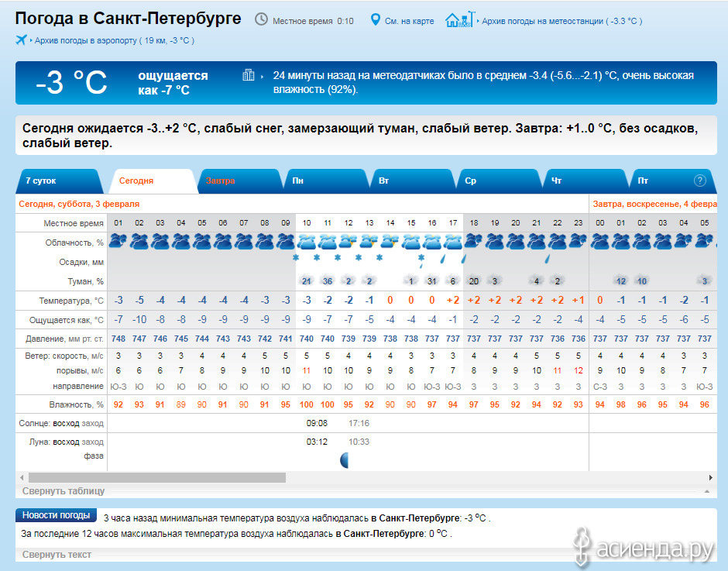
Task: Click the partly sunny icon for hour 14
Action: [390, 241]
